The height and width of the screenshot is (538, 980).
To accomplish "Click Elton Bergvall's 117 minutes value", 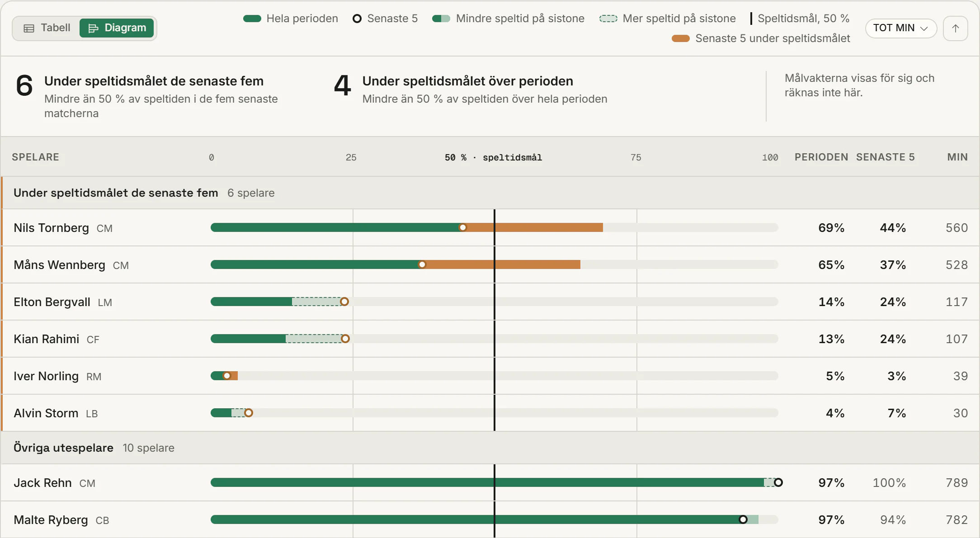I will pos(956,302).
